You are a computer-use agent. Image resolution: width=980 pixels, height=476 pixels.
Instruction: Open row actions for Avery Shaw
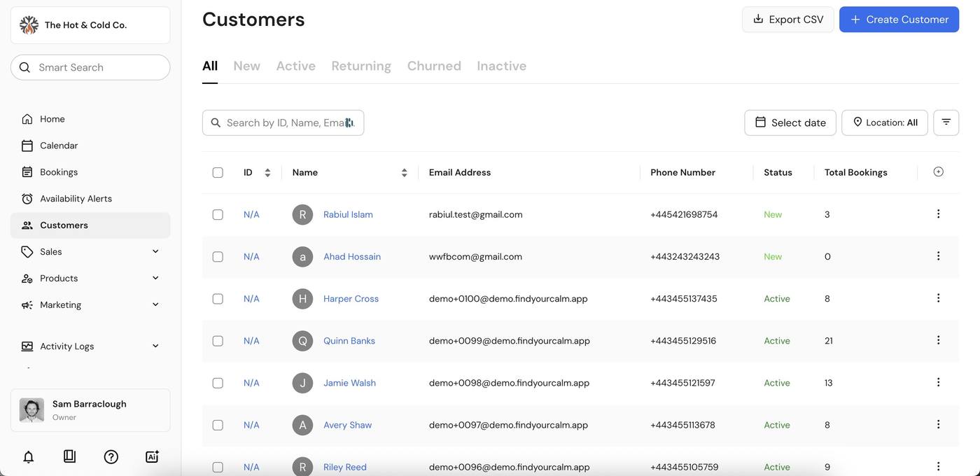[x=939, y=424]
